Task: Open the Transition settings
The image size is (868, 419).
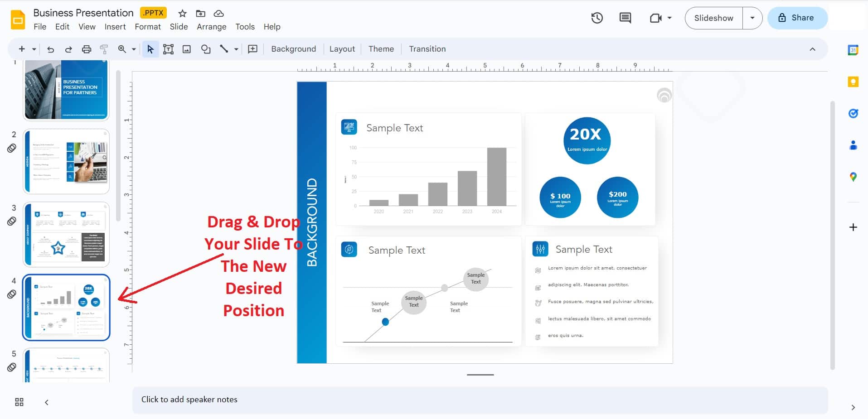Action: (x=427, y=49)
